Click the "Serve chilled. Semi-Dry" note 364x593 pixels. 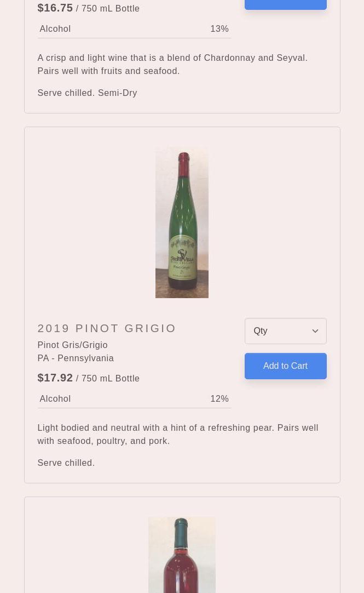87,93
